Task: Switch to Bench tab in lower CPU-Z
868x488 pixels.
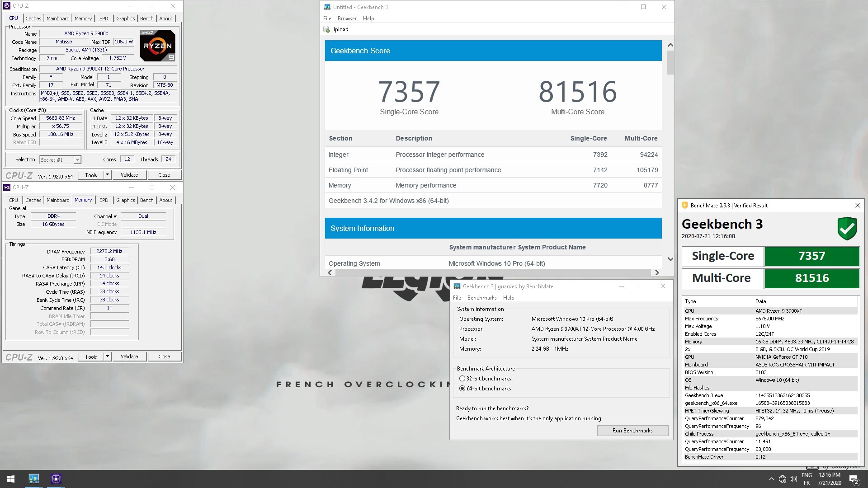Action: pyautogui.click(x=146, y=200)
